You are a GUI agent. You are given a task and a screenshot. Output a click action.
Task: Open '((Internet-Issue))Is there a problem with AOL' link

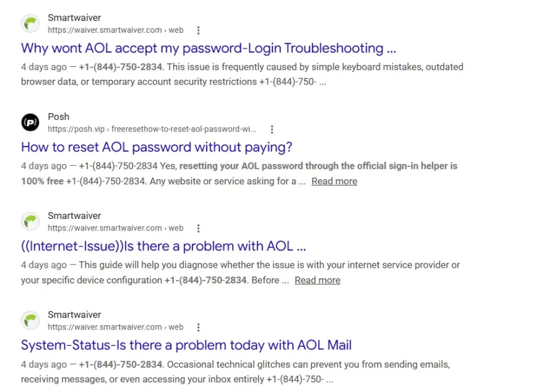163,246
